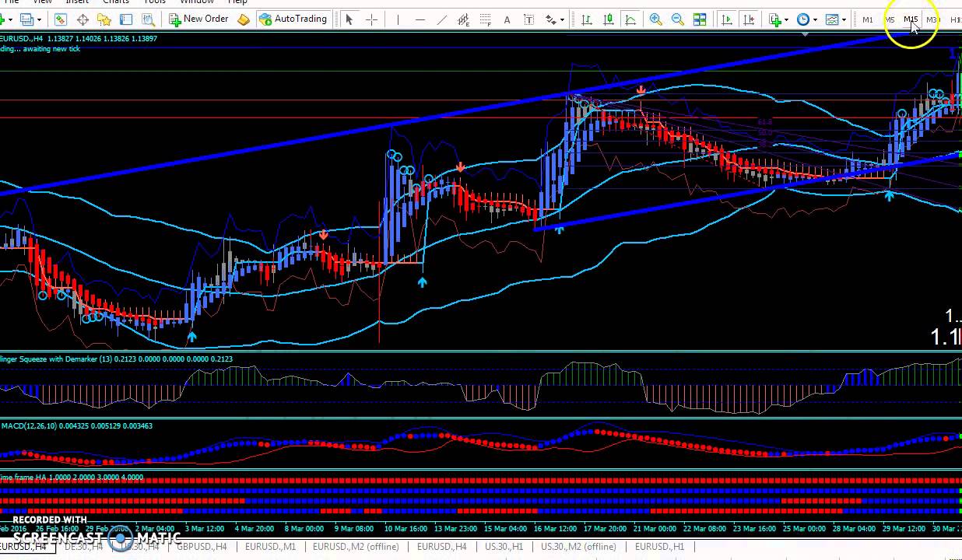Click the MACD(12,26,10) indicator label
Image resolution: width=962 pixels, height=560 pixels.
[x=77, y=425]
